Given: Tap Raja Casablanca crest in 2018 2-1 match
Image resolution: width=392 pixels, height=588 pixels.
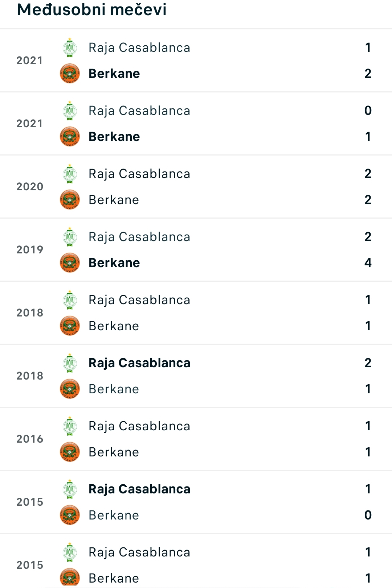Looking at the screenshot, I should tap(70, 363).
